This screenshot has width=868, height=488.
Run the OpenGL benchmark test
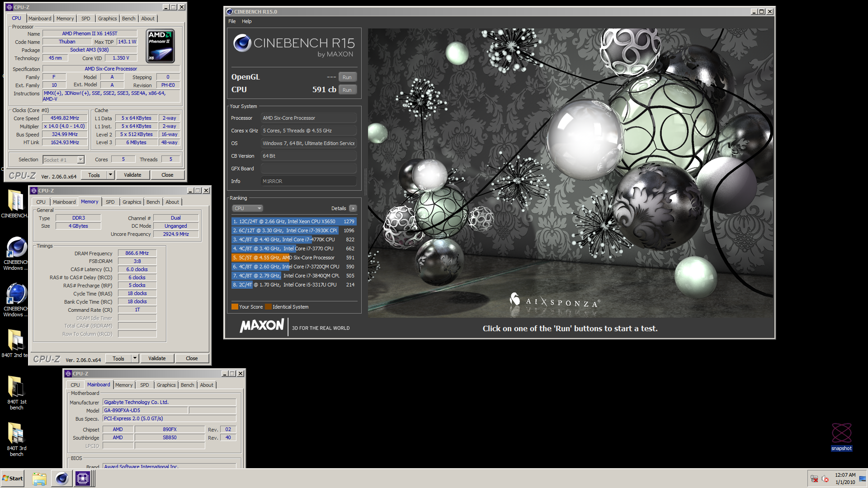point(347,77)
